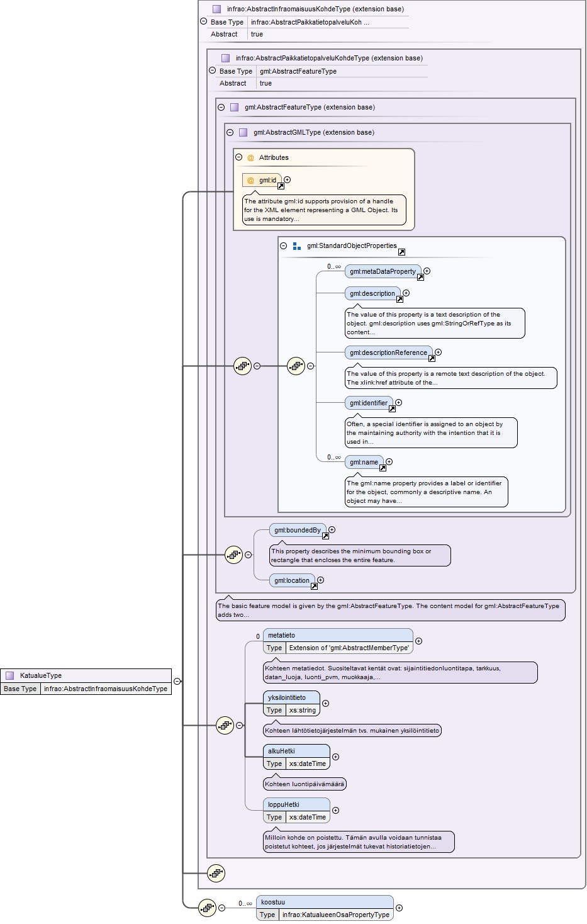Click the gml:StandardObjectProperties group icon
The height and width of the screenshot is (924, 587).
296,246
